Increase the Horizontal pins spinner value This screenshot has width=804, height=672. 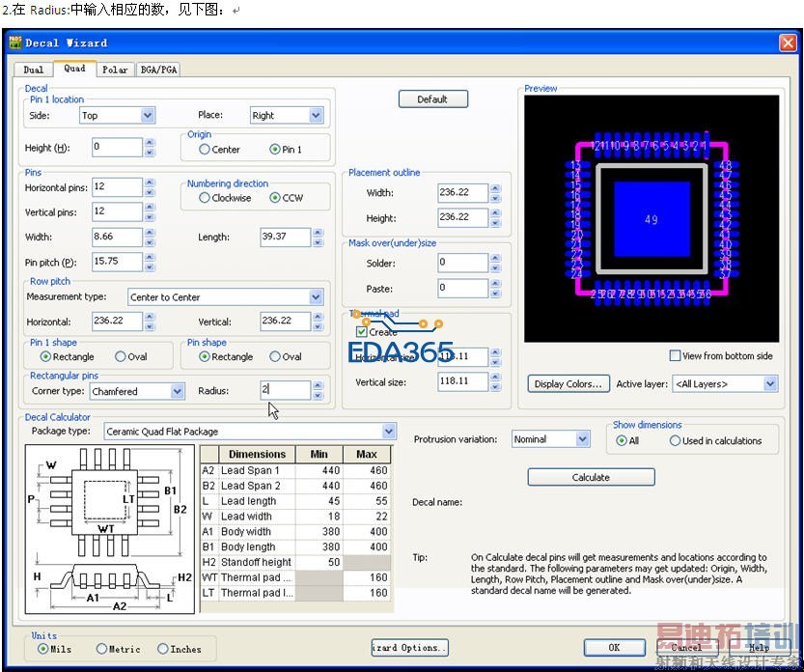click(x=150, y=182)
